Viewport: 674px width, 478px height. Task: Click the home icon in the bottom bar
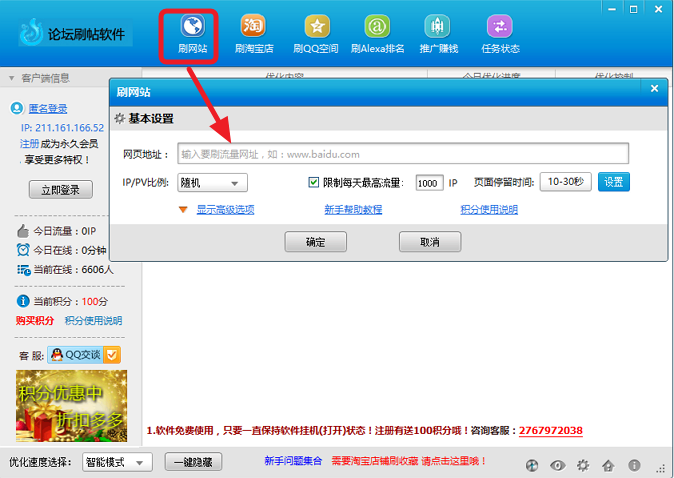(608, 465)
